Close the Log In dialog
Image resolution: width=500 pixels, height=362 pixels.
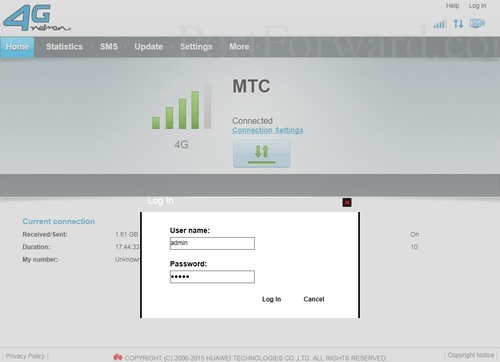tap(347, 202)
